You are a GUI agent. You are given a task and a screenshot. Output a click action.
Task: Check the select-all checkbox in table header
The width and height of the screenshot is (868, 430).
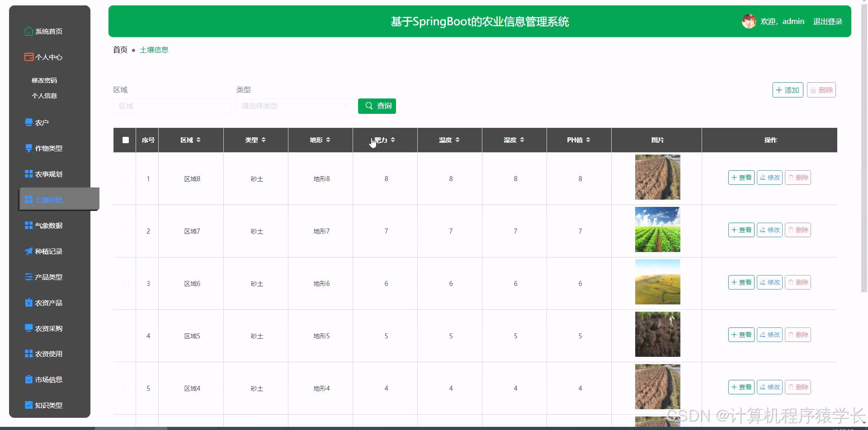tap(125, 140)
